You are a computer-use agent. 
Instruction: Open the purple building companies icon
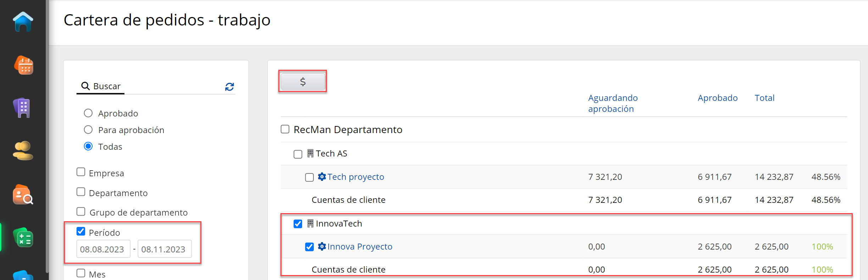tap(23, 108)
